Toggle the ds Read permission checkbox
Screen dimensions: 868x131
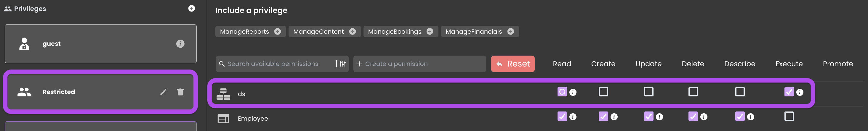(x=562, y=92)
